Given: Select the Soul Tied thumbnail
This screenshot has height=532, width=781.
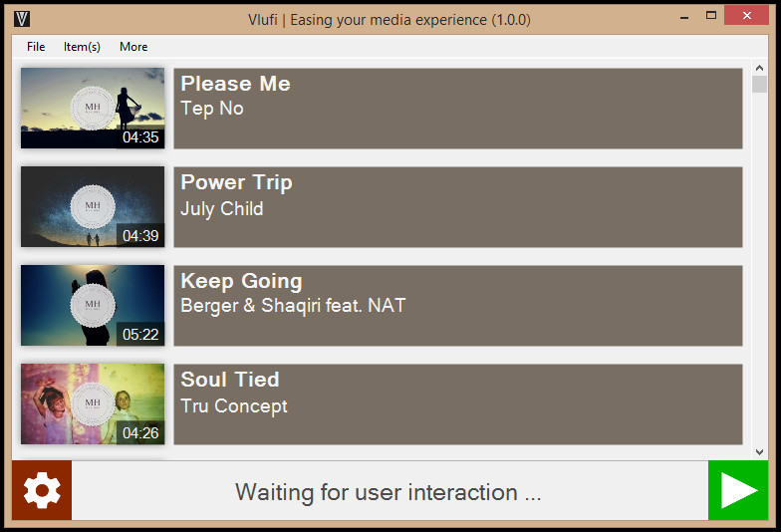Looking at the screenshot, I should 93,404.
